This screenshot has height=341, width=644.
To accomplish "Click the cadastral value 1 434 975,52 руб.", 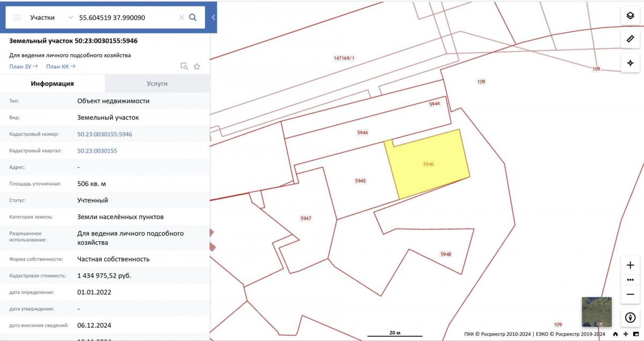I will pyautogui.click(x=104, y=275).
